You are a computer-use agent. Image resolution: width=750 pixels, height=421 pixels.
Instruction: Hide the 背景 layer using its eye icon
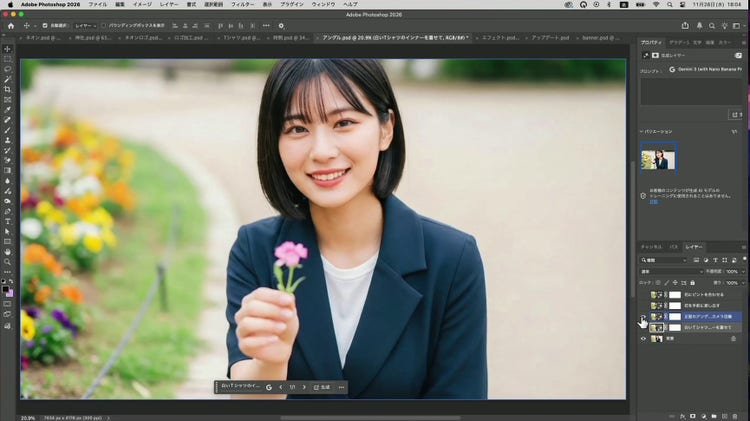(x=643, y=339)
